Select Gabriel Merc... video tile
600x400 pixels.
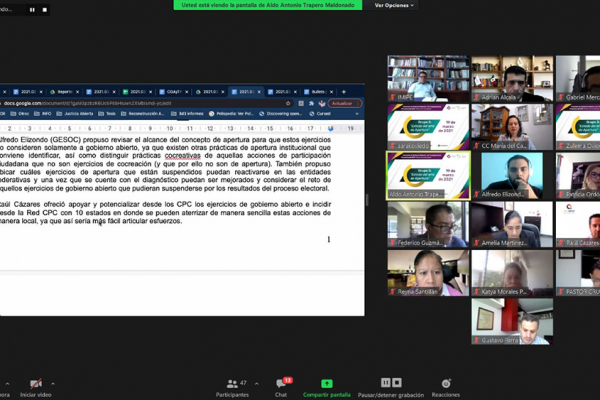pyautogui.click(x=578, y=78)
